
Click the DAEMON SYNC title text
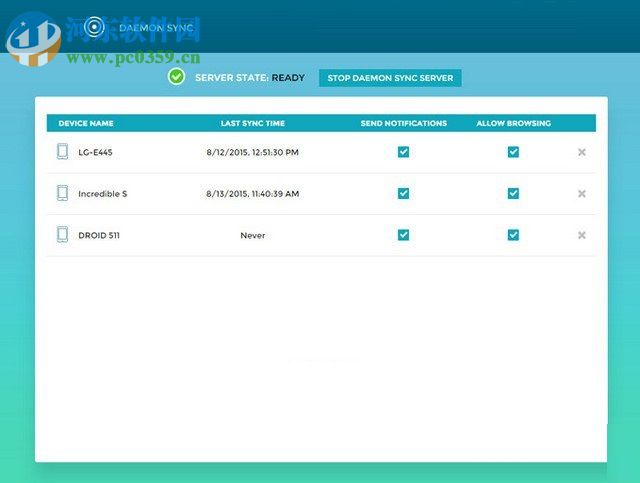click(x=156, y=28)
